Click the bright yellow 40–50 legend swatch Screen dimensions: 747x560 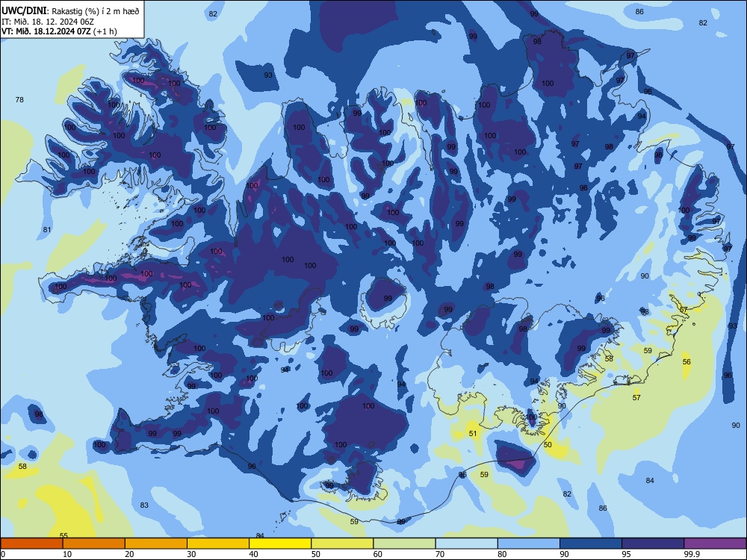(280, 544)
